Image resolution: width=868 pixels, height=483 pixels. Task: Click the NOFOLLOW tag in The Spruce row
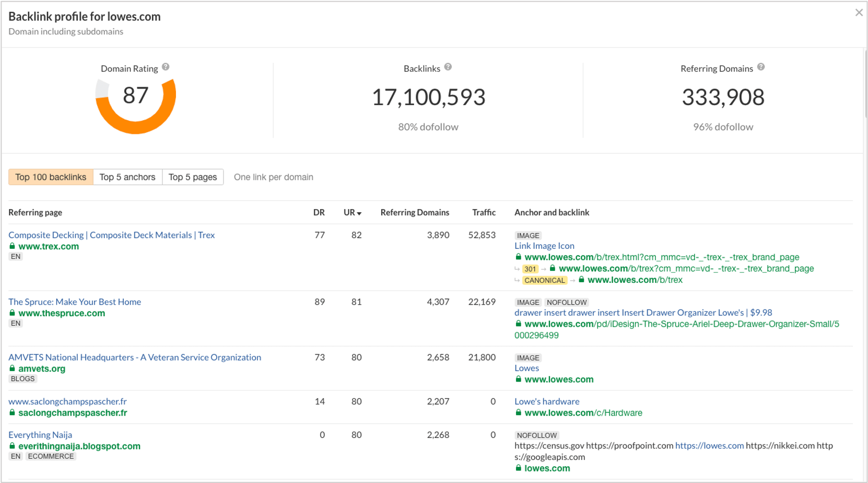tap(567, 302)
